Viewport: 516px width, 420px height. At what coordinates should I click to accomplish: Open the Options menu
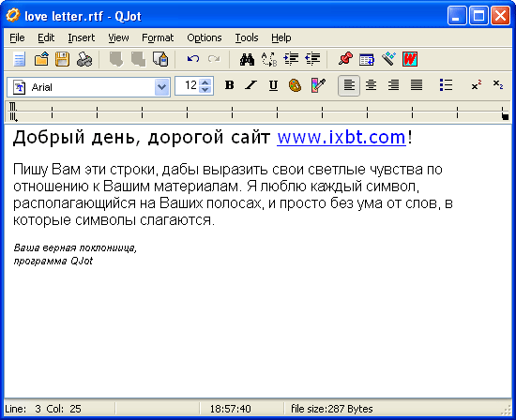(x=205, y=37)
